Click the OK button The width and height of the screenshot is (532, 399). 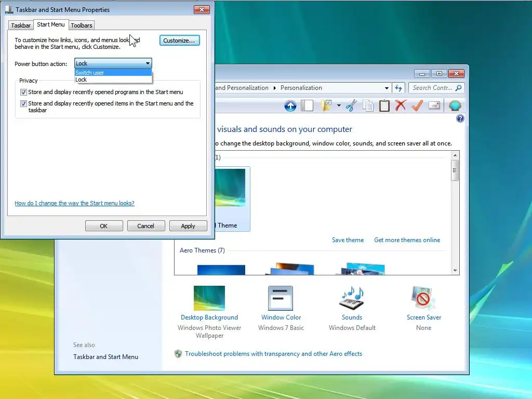click(x=104, y=226)
